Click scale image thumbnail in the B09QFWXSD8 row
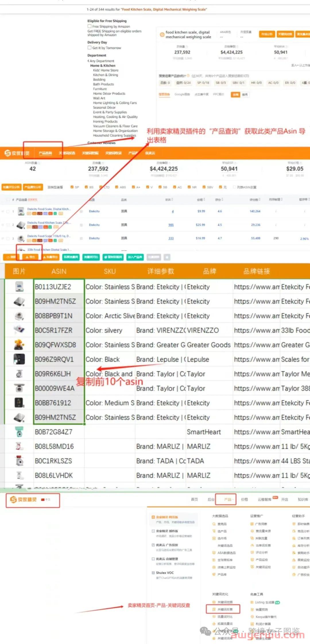 (x=19, y=345)
